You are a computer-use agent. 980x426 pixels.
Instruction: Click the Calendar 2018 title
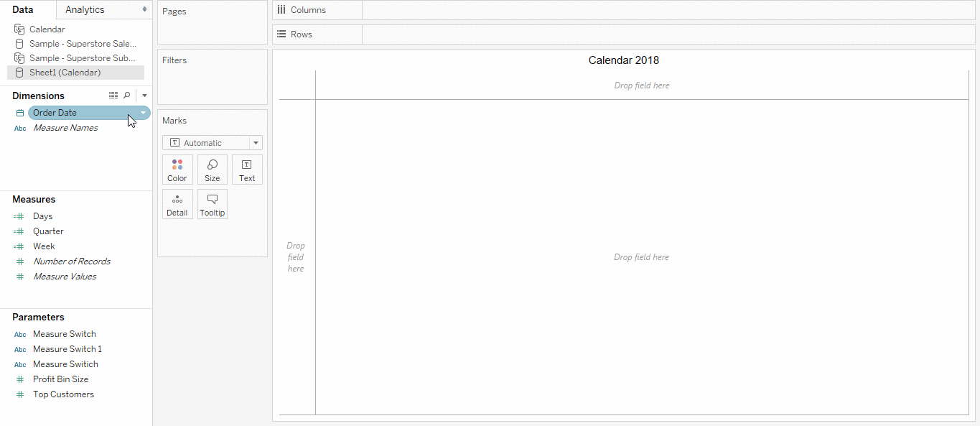coord(623,60)
